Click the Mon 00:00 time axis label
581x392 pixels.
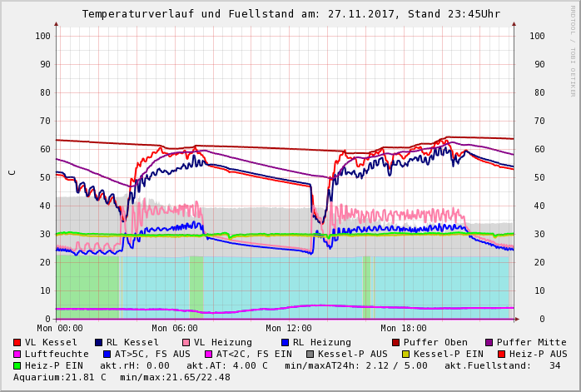[x=60, y=329]
